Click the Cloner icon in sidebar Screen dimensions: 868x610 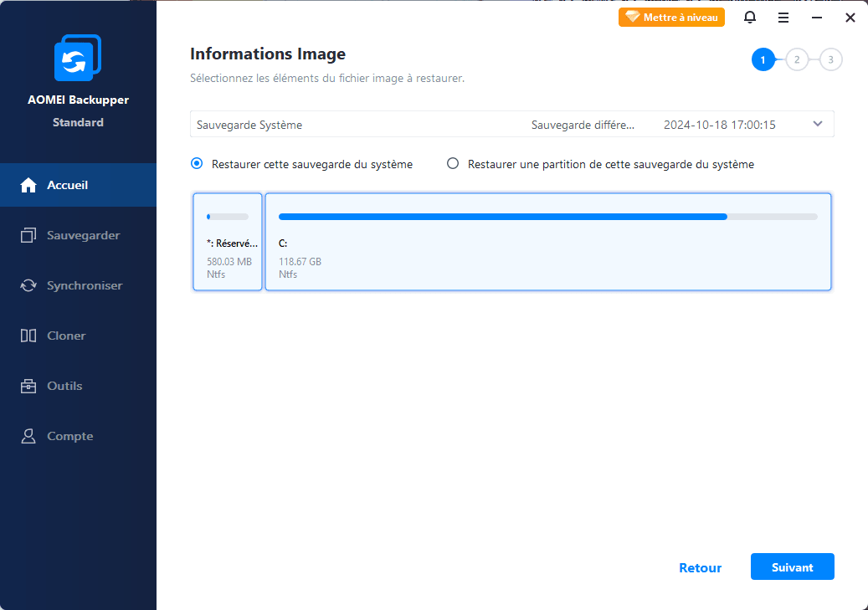[28, 336]
